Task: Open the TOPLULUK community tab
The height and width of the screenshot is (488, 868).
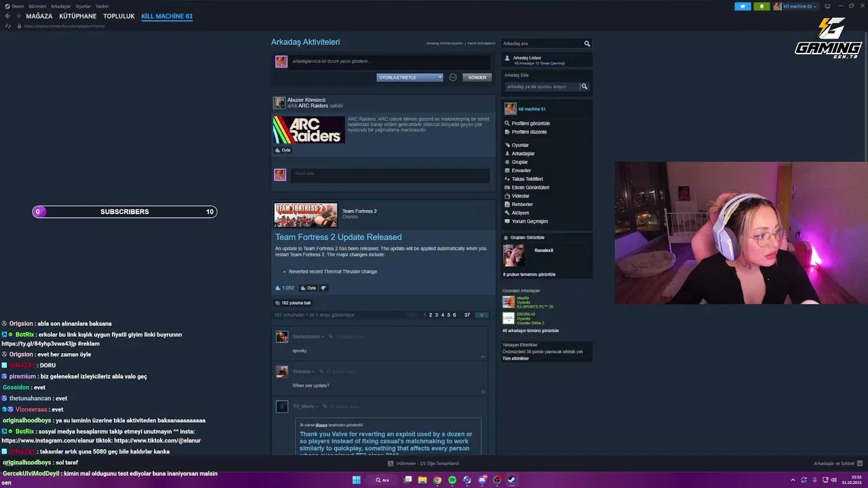Action: [119, 16]
